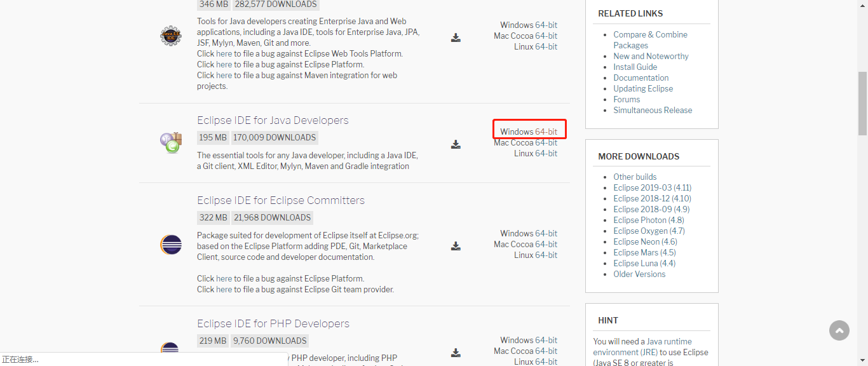
Task: Click the Eclipse IDE for Java Developers package icon
Action: tap(170, 143)
